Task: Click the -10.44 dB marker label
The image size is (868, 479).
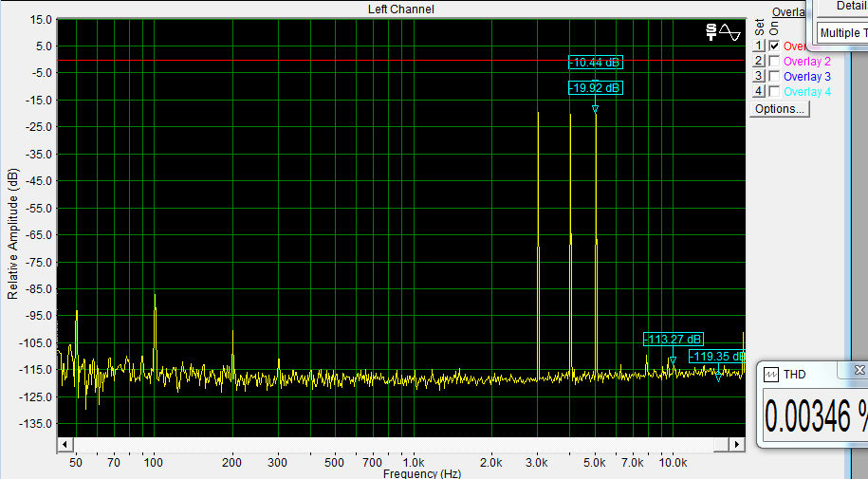Action: 596,62
